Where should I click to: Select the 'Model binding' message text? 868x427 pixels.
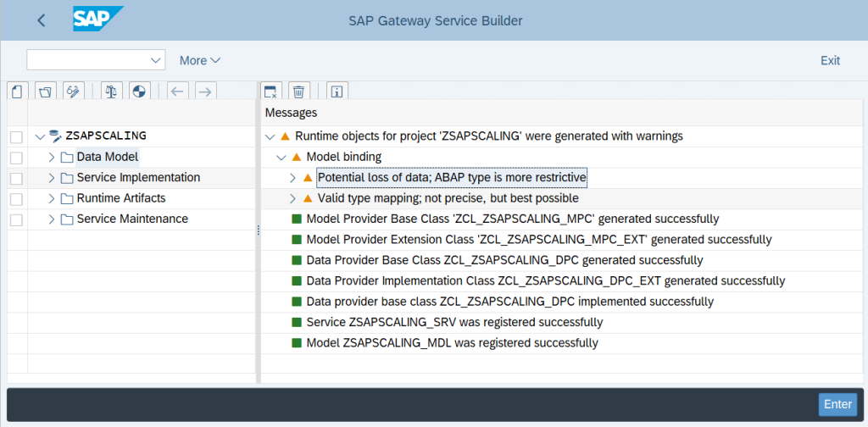pos(344,157)
